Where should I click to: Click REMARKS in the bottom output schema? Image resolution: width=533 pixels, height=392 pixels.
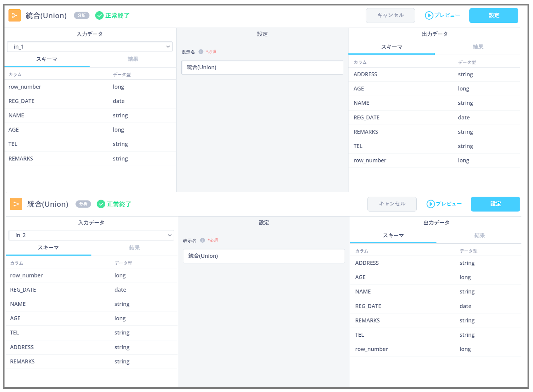(367, 321)
